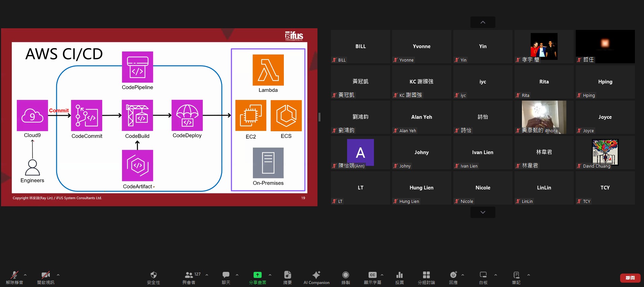Toggle 顯示字幕 closed captions
The image size is (644, 287).
pyautogui.click(x=372, y=278)
